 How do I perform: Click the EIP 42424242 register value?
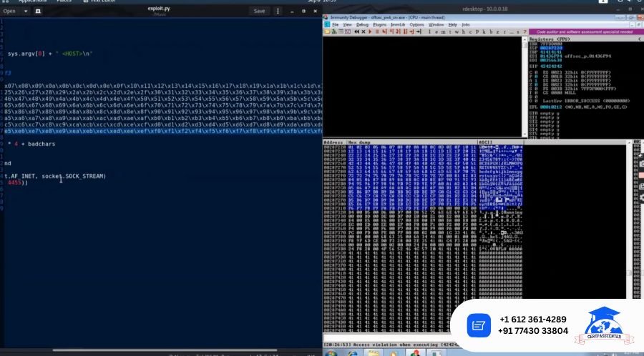click(x=551, y=66)
